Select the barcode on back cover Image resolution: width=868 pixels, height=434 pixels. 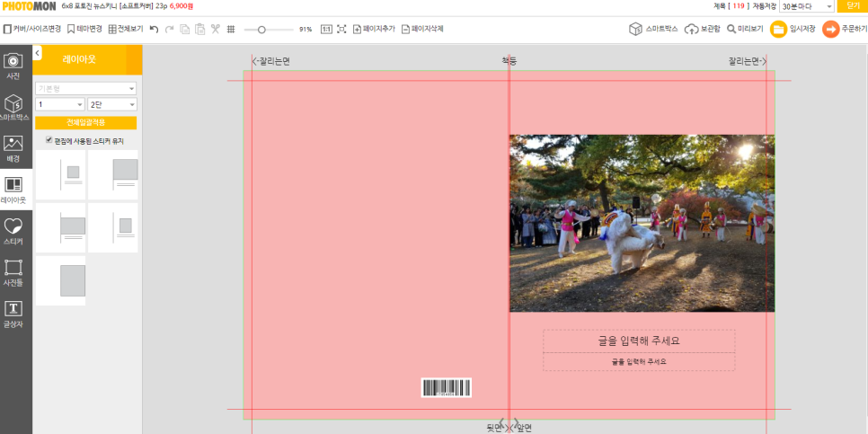[447, 387]
